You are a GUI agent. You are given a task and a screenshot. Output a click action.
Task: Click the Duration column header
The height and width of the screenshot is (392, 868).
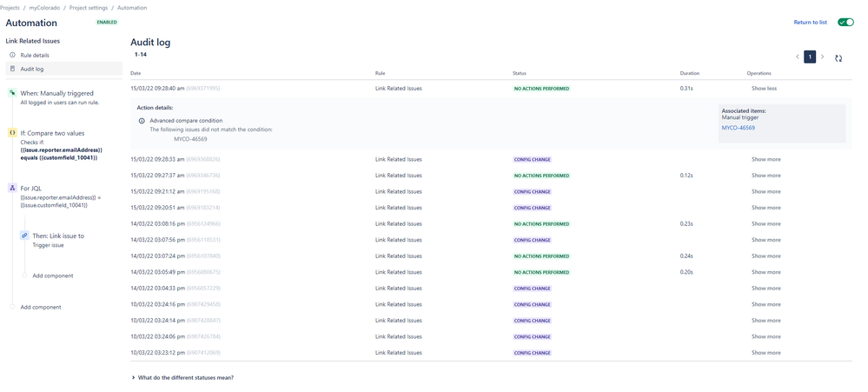point(690,73)
